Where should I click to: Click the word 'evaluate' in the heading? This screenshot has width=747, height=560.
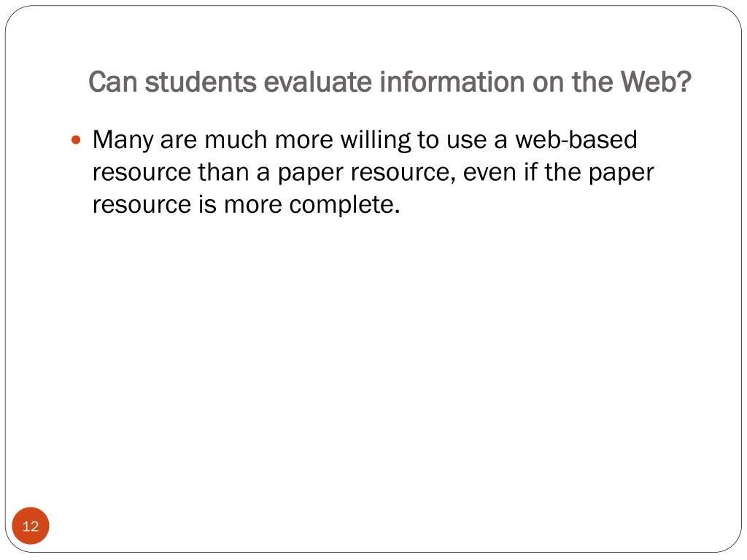coord(318,82)
